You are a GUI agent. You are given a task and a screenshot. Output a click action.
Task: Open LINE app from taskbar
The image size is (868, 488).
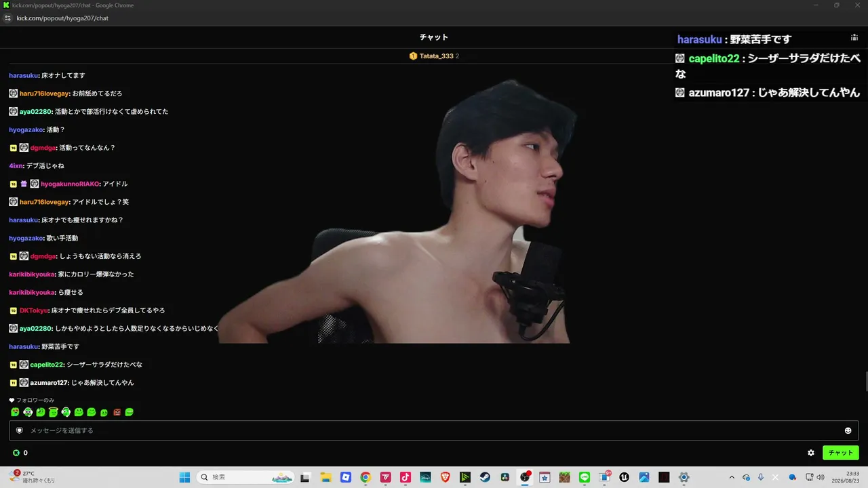click(585, 477)
